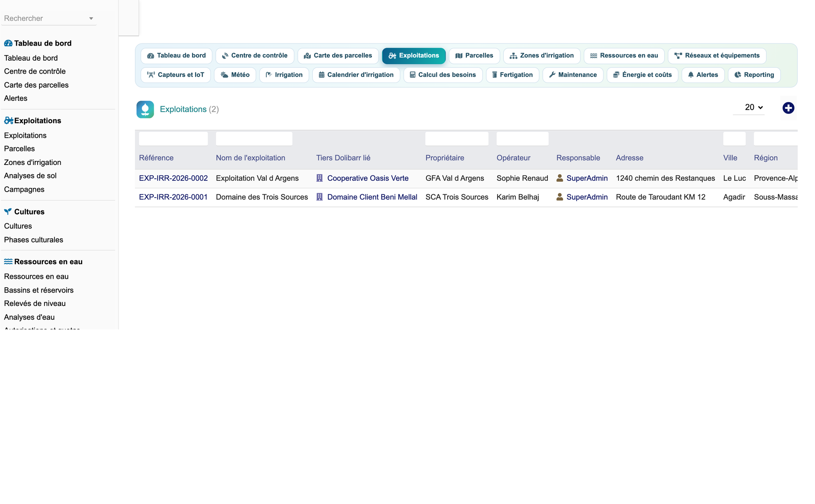Click the building icon beside Domaine Client Beni Mellal
Viewport: 815px width, 504px height.
(x=320, y=197)
